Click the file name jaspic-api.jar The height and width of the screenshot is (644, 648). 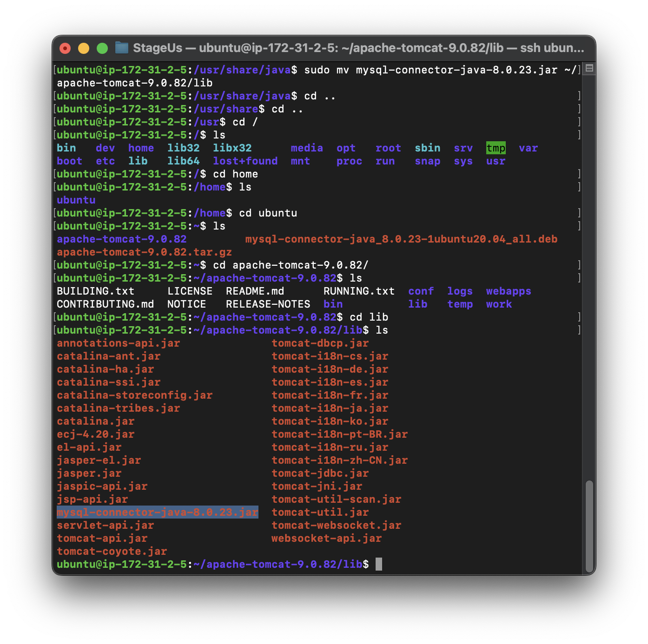(x=102, y=486)
